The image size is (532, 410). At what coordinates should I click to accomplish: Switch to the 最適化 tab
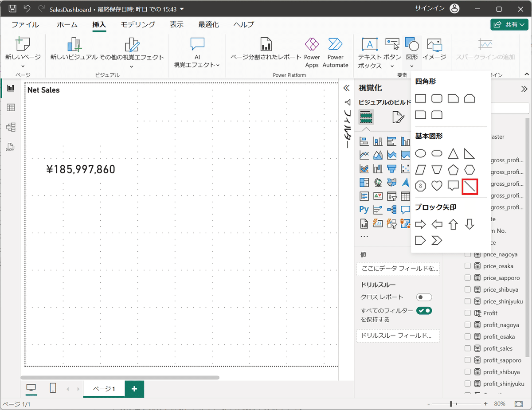pyautogui.click(x=208, y=25)
